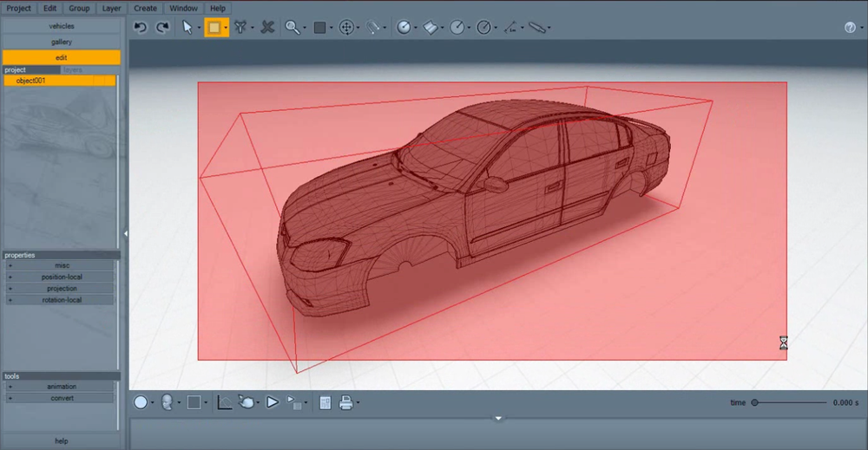This screenshot has width=868, height=450.
Task: Click the help question mark icon
Action: pos(850,28)
